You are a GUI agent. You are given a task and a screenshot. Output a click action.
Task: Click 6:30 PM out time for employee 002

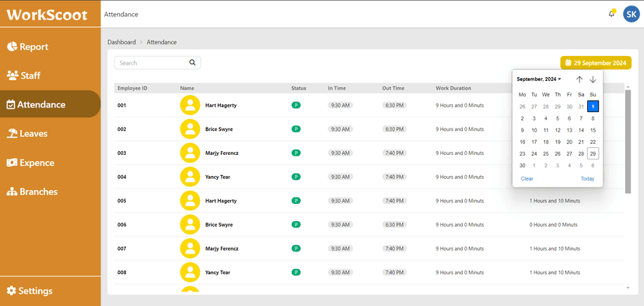tap(394, 129)
